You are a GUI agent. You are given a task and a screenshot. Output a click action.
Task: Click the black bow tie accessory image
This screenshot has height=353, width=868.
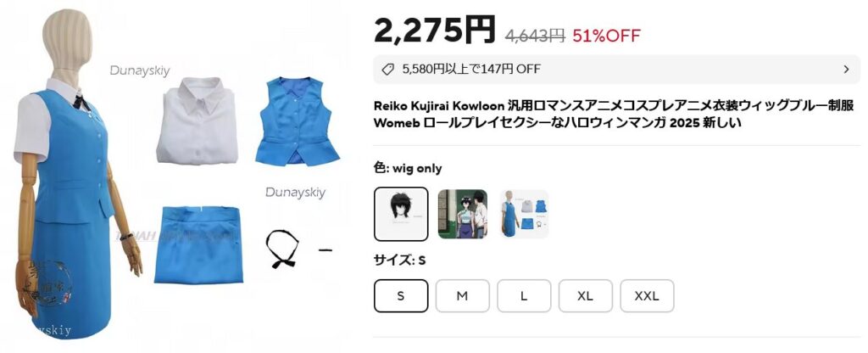pos(282,249)
